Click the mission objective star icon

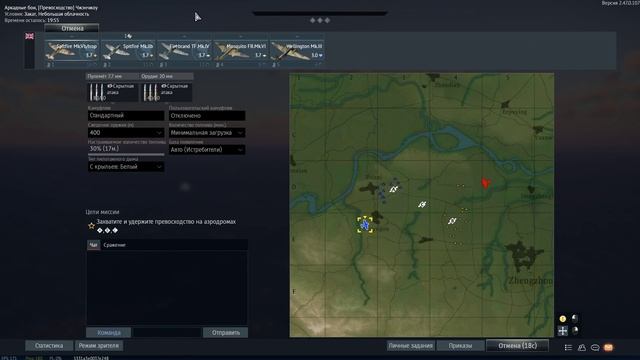[x=91, y=226]
